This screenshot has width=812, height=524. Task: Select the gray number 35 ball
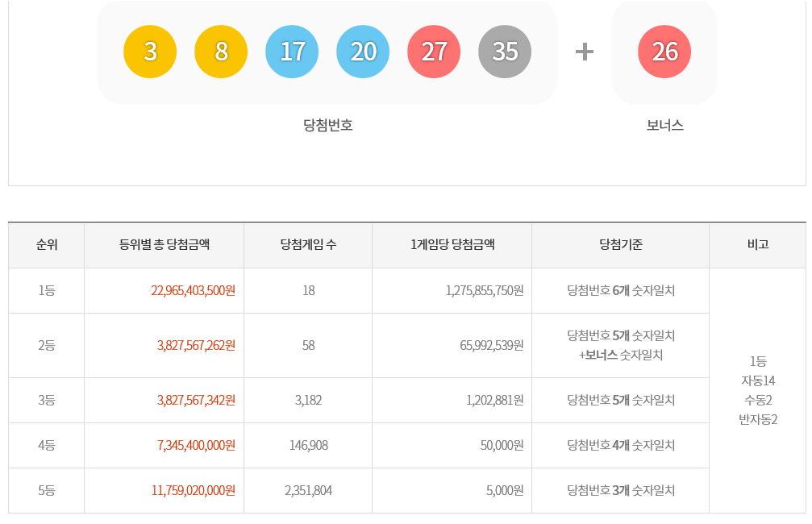tap(505, 52)
